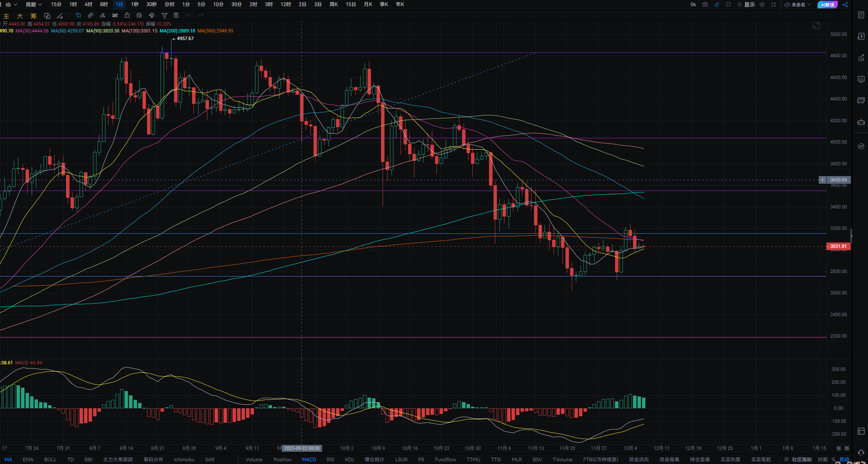Viewport: 868px width, 464px height.
Task: Open the customer support headset icon
Action: click(x=861, y=453)
